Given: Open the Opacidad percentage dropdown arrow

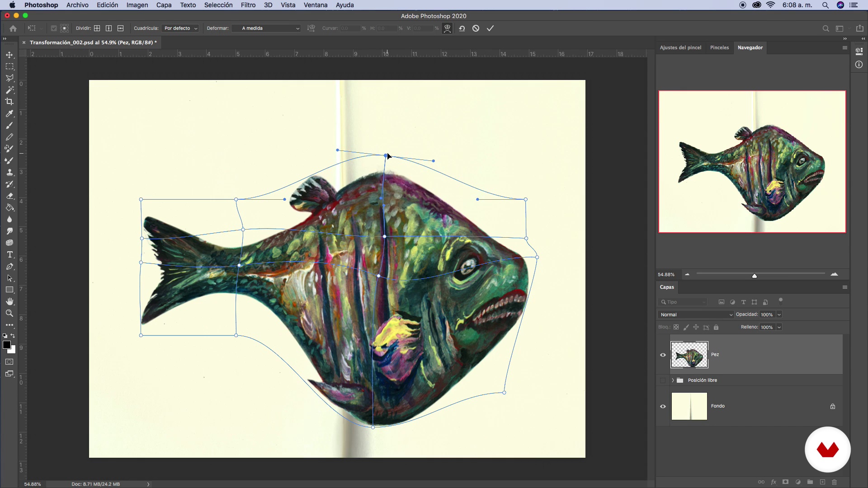Looking at the screenshot, I should pos(779,314).
